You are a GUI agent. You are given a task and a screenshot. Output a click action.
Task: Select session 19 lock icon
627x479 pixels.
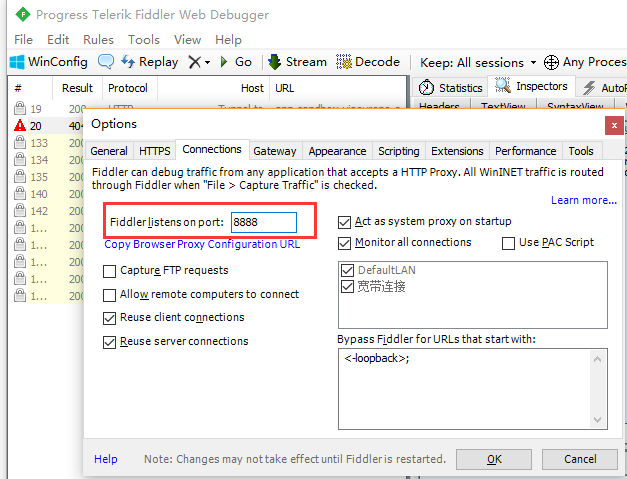(x=20, y=108)
